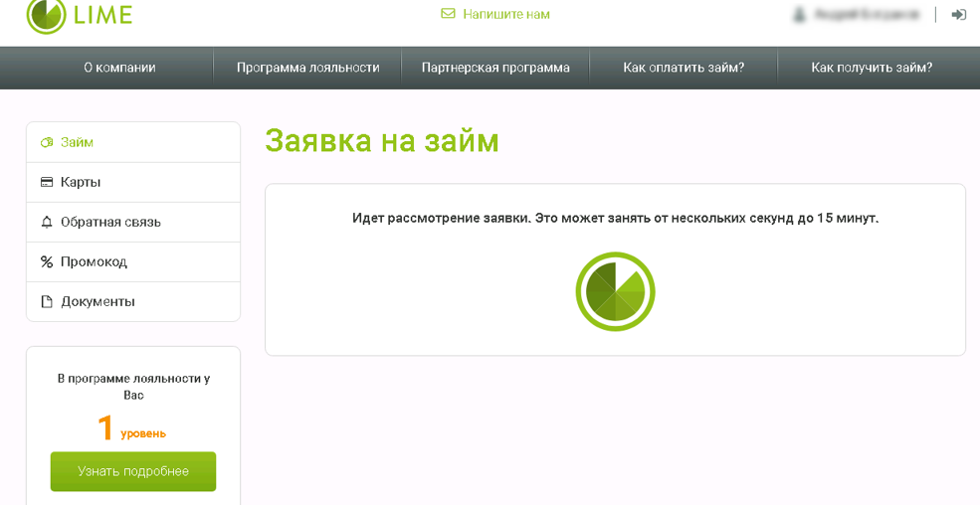Click the green loading spinner
The image size is (980, 505).
coord(615,291)
